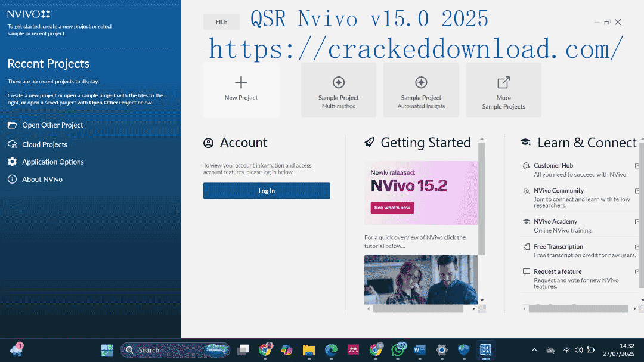Click the Log In button
The image size is (644, 362).
[x=267, y=191]
